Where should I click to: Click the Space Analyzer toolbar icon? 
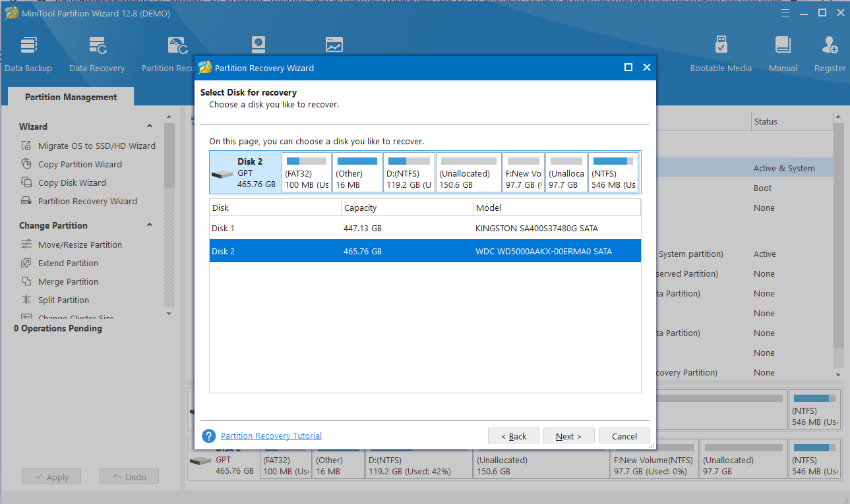(x=258, y=45)
